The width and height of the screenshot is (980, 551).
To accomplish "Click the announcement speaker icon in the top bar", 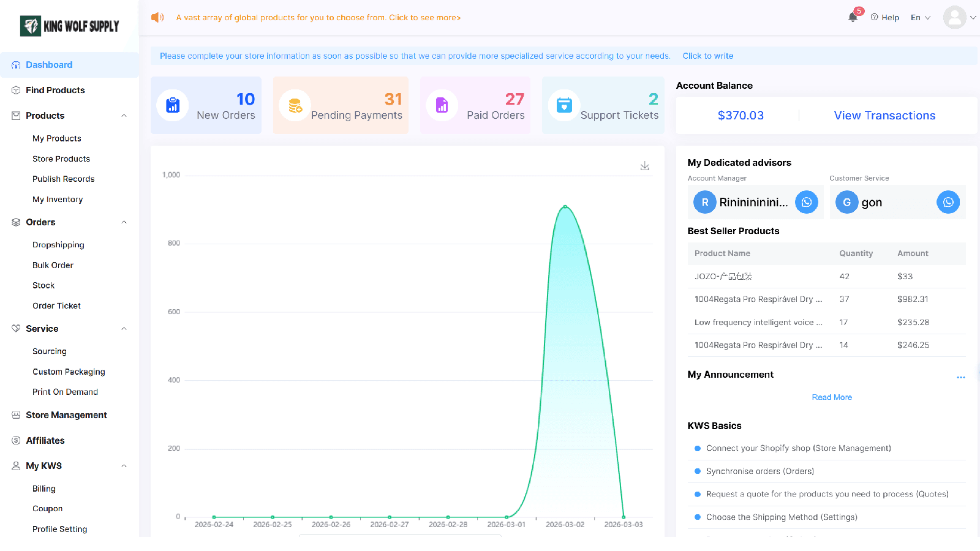I will [157, 17].
